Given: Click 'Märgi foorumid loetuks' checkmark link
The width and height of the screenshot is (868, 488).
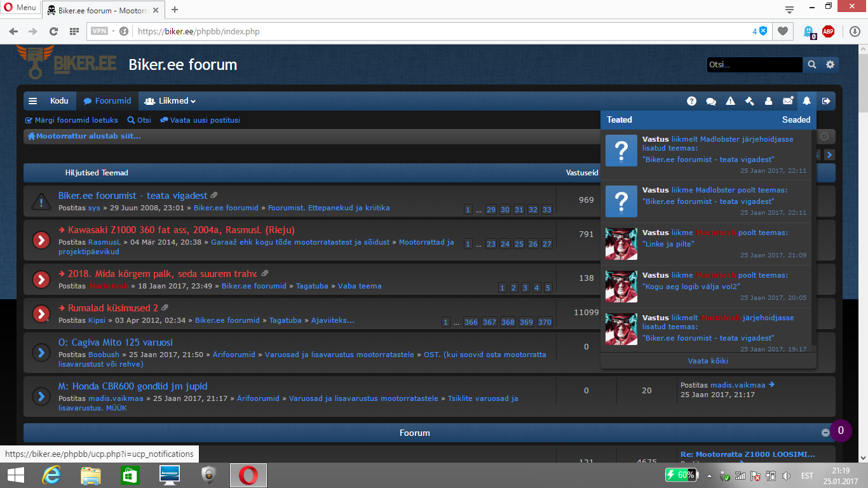Looking at the screenshot, I should point(71,120).
